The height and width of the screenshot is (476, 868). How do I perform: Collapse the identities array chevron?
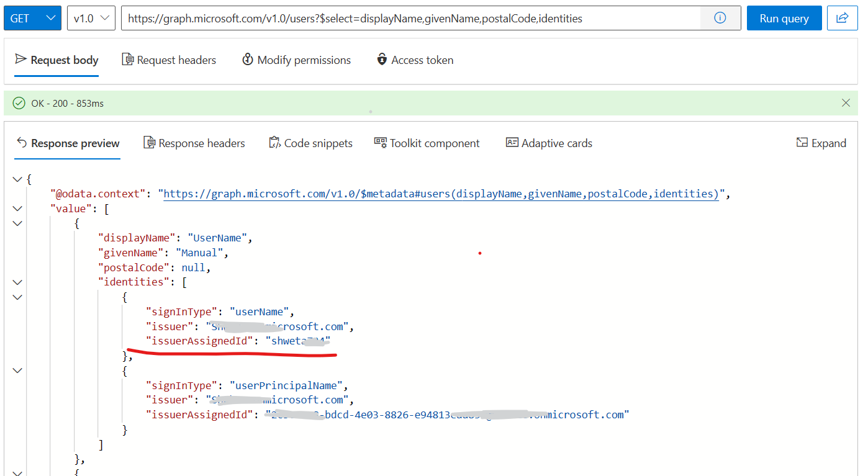click(17, 282)
